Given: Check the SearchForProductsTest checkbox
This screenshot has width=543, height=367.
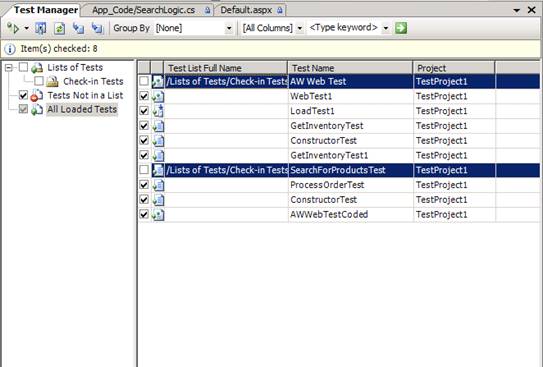Looking at the screenshot, I should [x=144, y=170].
